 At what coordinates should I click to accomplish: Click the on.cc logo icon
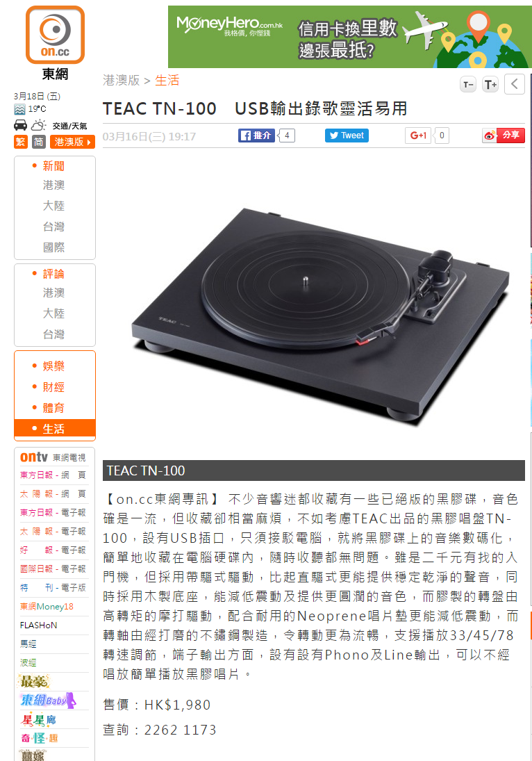point(55,35)
